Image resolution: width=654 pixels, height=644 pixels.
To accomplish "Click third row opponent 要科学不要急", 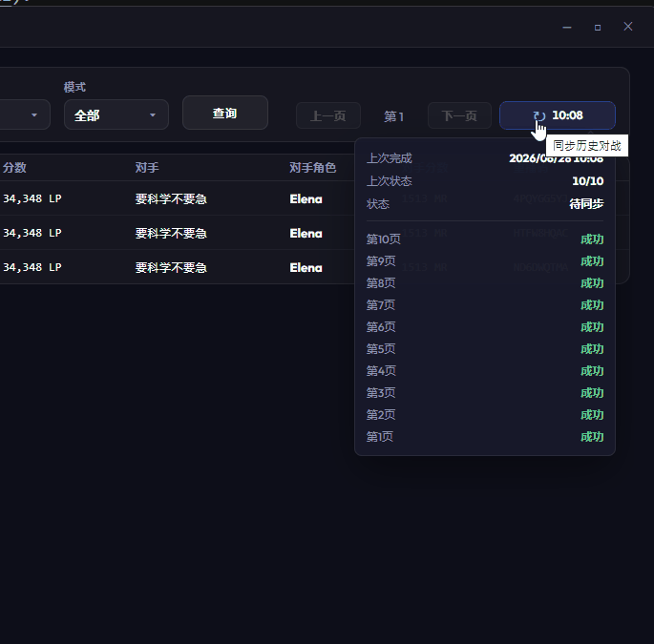I will click(x=171, y=267).
